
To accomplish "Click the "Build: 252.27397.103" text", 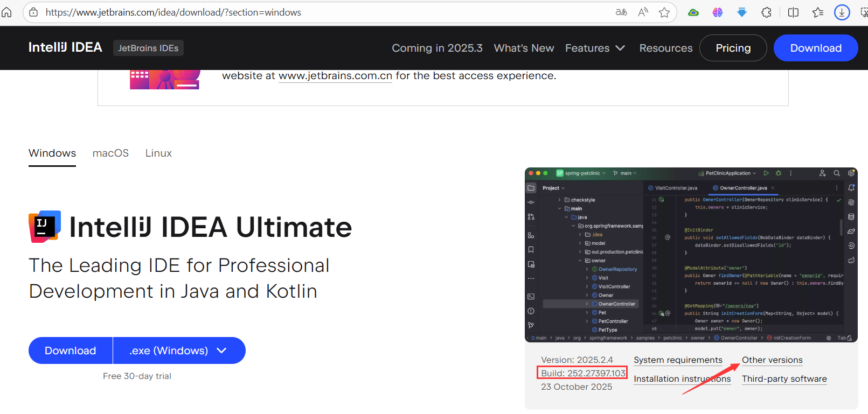I will pyautogui.click(x=583, y=373).
